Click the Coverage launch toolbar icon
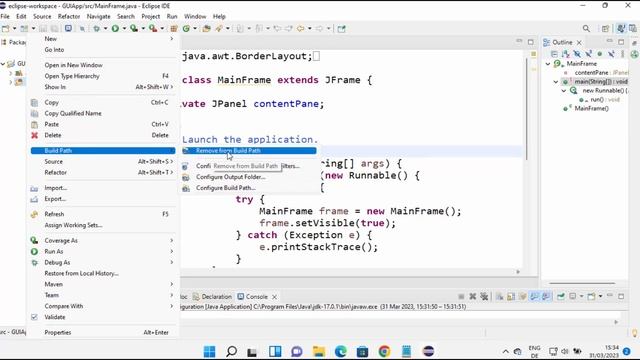 133,29
